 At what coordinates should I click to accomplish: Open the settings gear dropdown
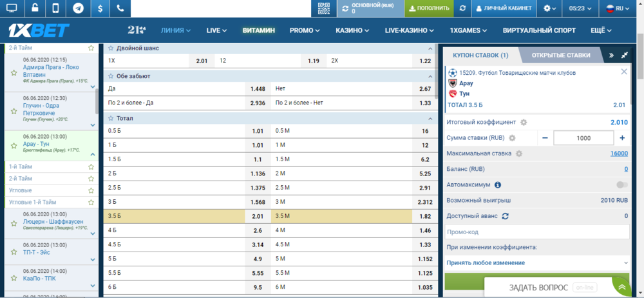549,8
